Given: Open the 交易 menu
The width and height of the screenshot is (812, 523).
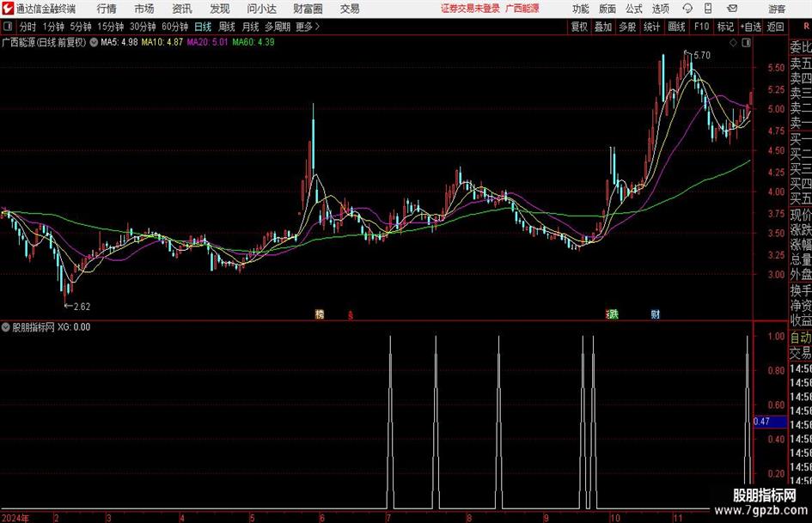Looking at the screenshot, I should click(x=350, y=9).
